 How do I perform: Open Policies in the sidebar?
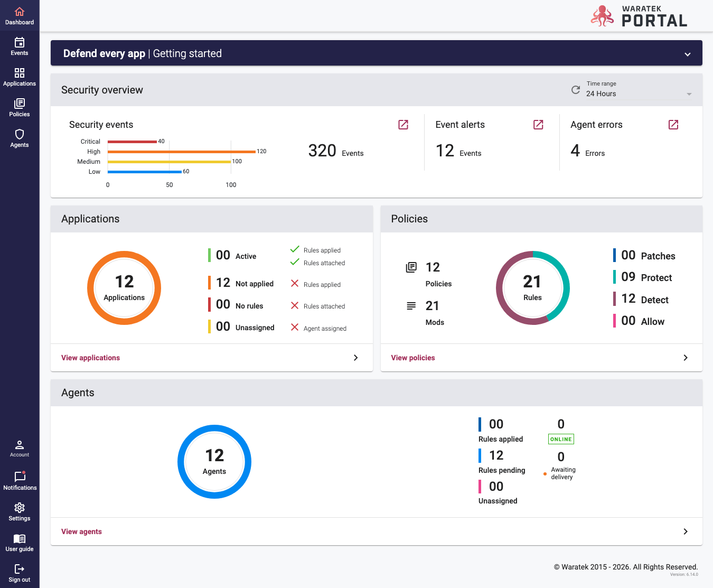point(20,108)
